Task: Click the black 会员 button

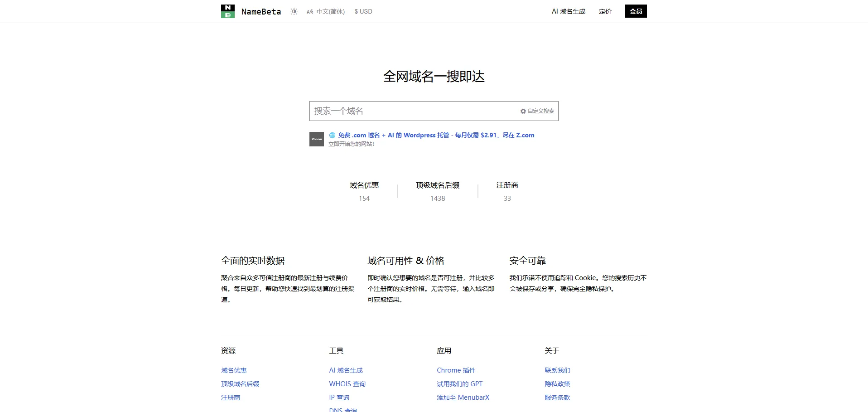Action: [x=636, y=11]
